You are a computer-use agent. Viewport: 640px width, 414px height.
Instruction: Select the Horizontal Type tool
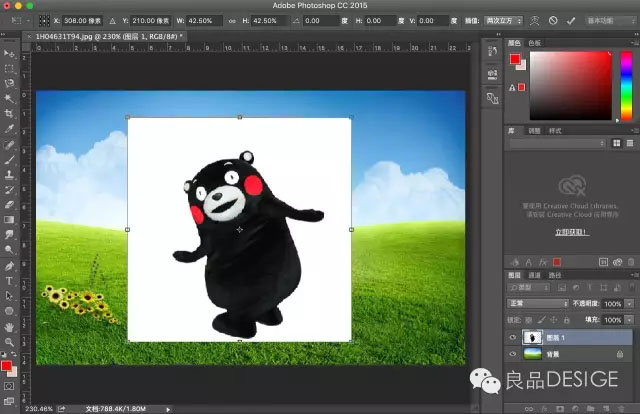pyautogui.click(x=9, y=281)
